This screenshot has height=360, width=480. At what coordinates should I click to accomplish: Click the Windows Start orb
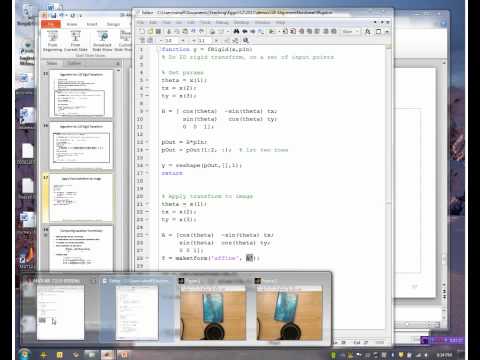tap(25, 354)
